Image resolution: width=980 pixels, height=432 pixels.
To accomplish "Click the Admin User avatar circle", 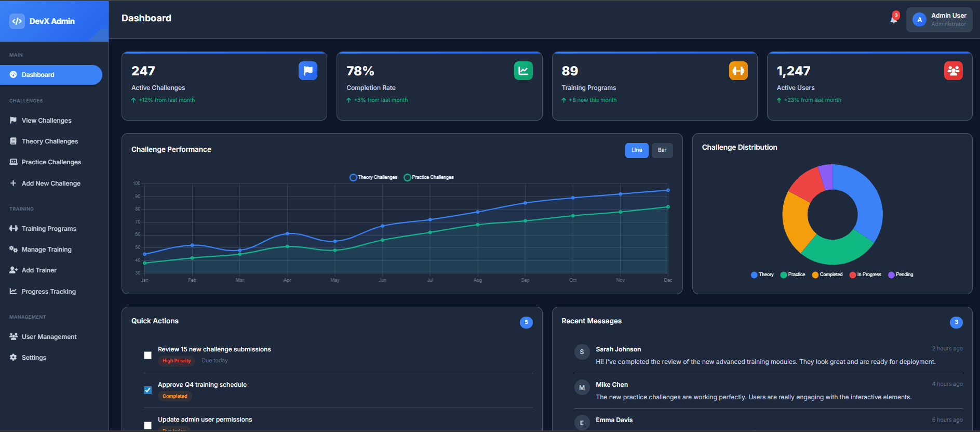I will coord(919,20).
